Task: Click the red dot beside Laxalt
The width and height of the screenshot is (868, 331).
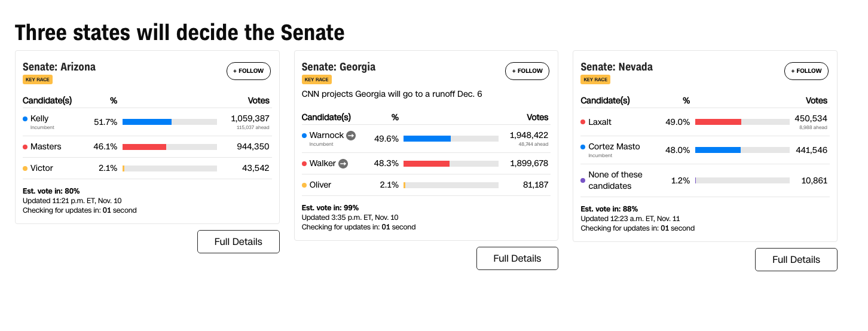Action: [583, 122]
